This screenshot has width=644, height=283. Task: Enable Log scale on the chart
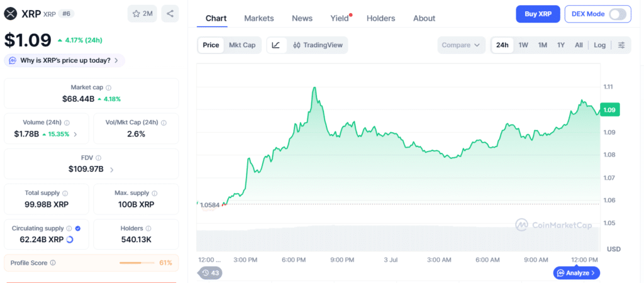tap(599, 45)
